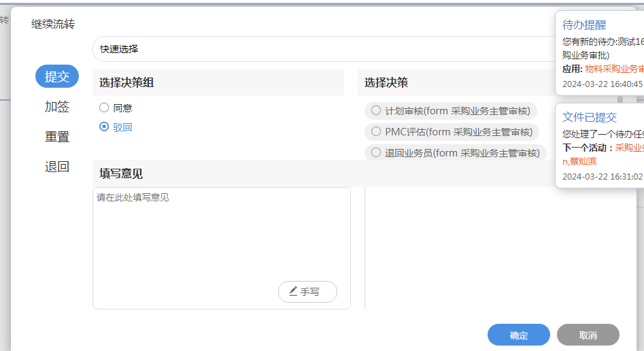Select the 驳回 radio option
This screenshot has width=644, height=351.
point(104,127)
